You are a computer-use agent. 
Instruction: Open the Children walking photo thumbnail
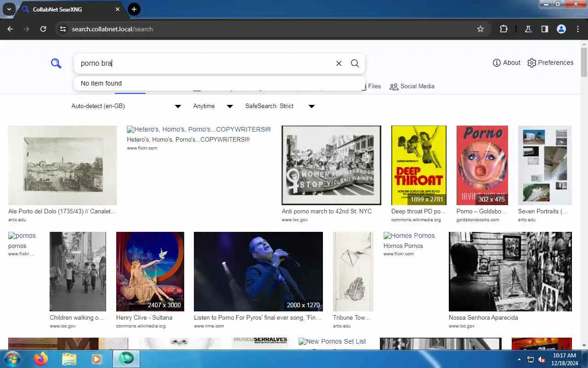click(78, 271)
